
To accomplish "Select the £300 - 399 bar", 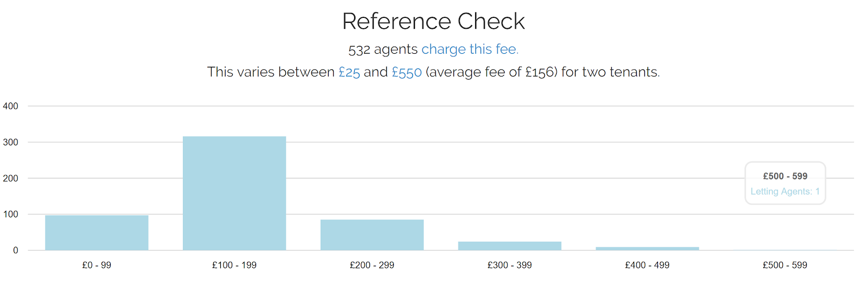I will (510, 246).
